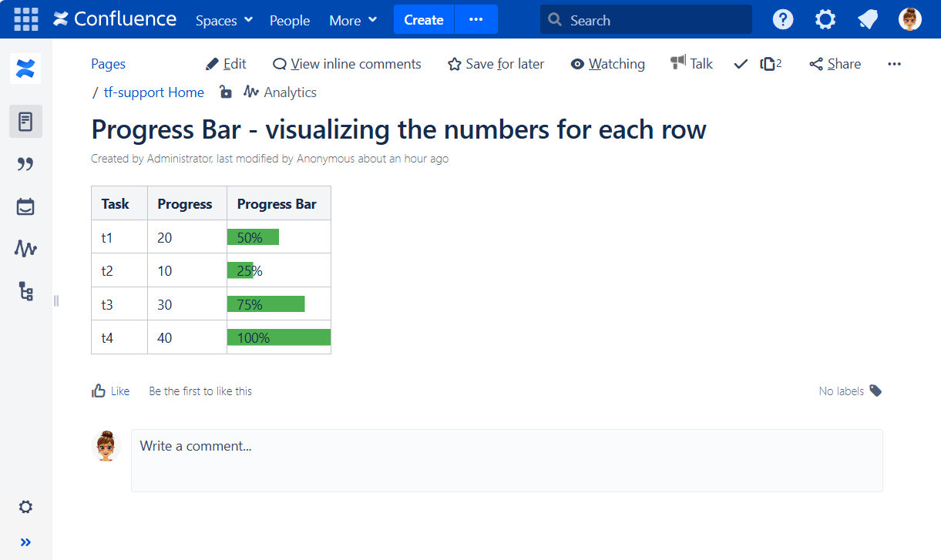Image resolution: width=941 pixels, height=560 pixels.
Task: Open the Calendars icon in sidebar
Action: tap(25, 206)
